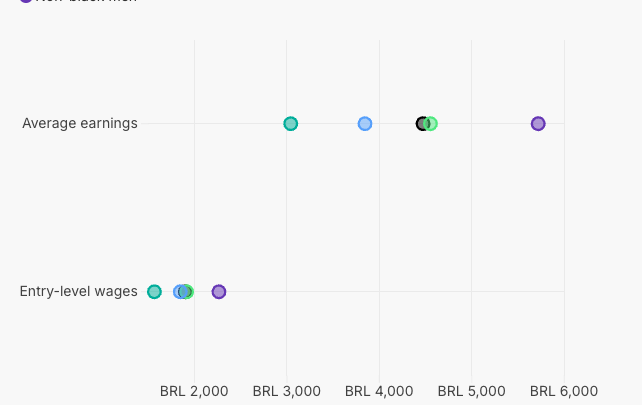Screen dimensions: 642x405
Task: Click the BRL 4,000 axis label
Action: 379,391
